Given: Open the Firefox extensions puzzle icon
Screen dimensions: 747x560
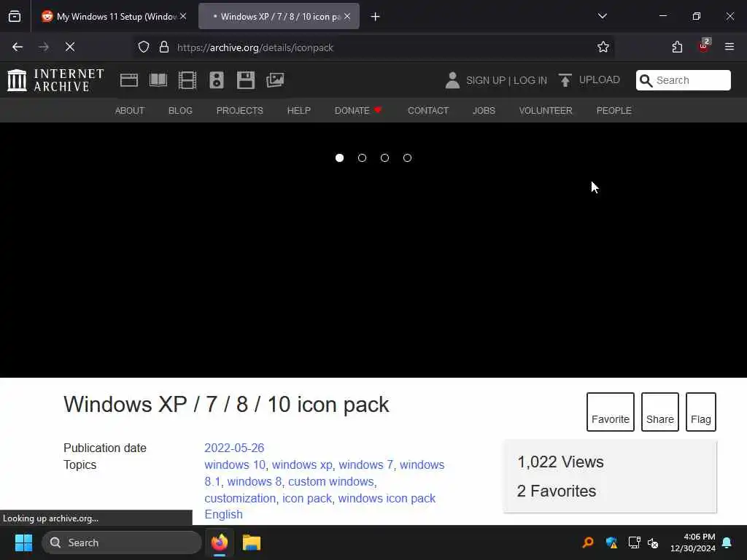Looking at the screenshot, I should (x=677, y=47).
